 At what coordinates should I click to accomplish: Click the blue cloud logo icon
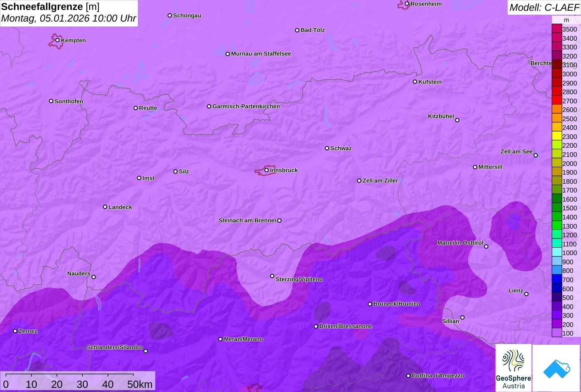(557, 368)
